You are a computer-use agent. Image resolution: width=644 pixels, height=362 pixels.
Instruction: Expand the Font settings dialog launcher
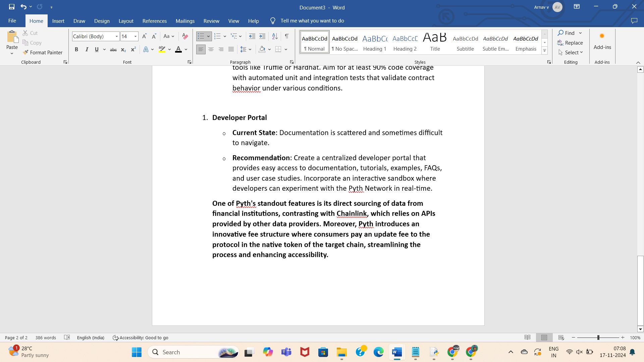point(190,62)
